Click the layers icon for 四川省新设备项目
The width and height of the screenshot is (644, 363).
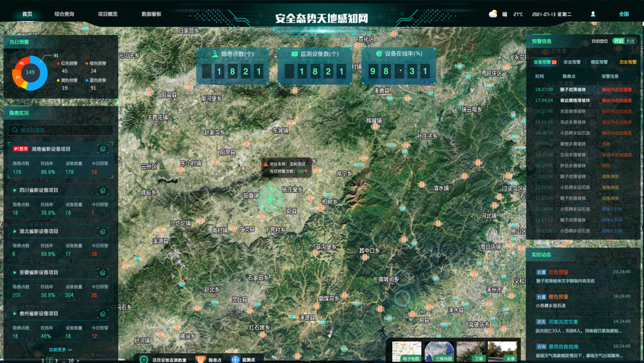coord(103,191)
